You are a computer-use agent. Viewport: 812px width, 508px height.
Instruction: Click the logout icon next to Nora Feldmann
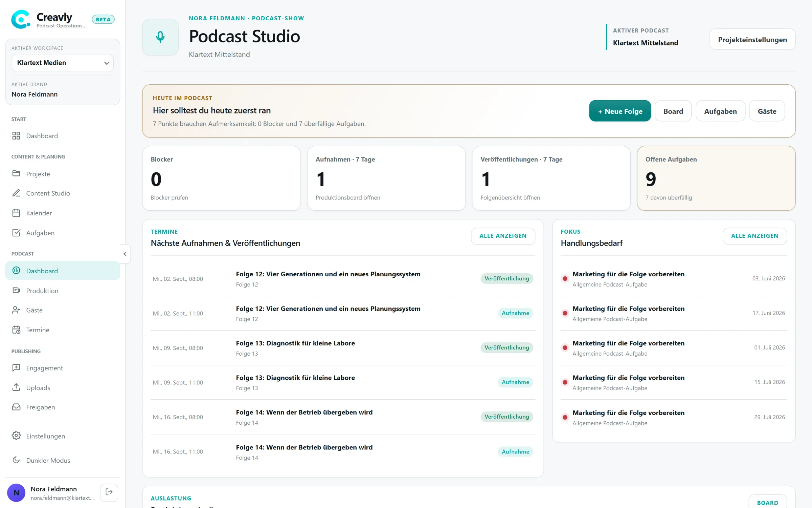click(109, 492)
